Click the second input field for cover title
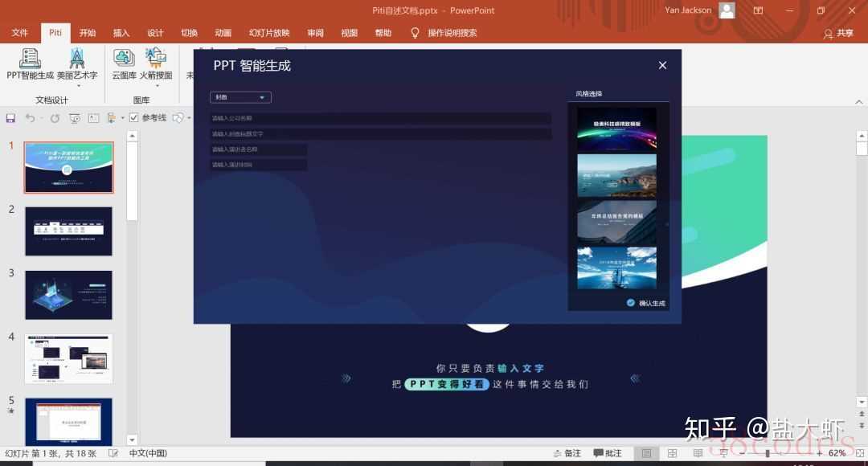The height and width of the screenshot is (466, 868). click(x=380, y=134)
